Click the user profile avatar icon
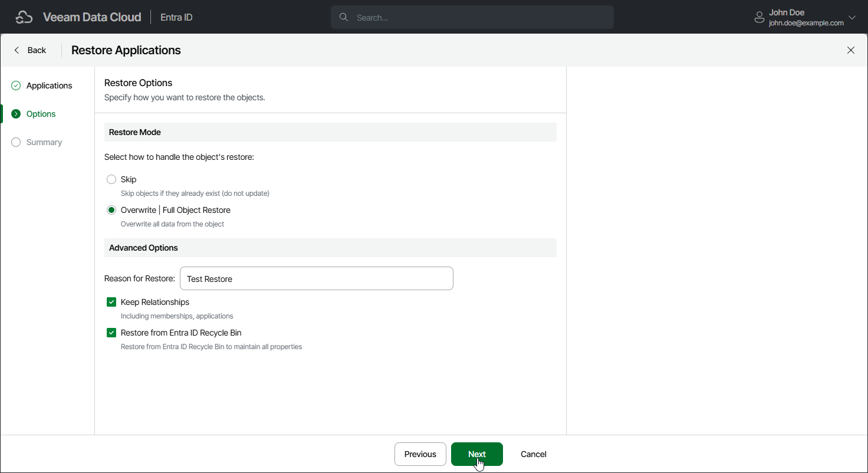The image size is (868, 473). pos(759,18)
